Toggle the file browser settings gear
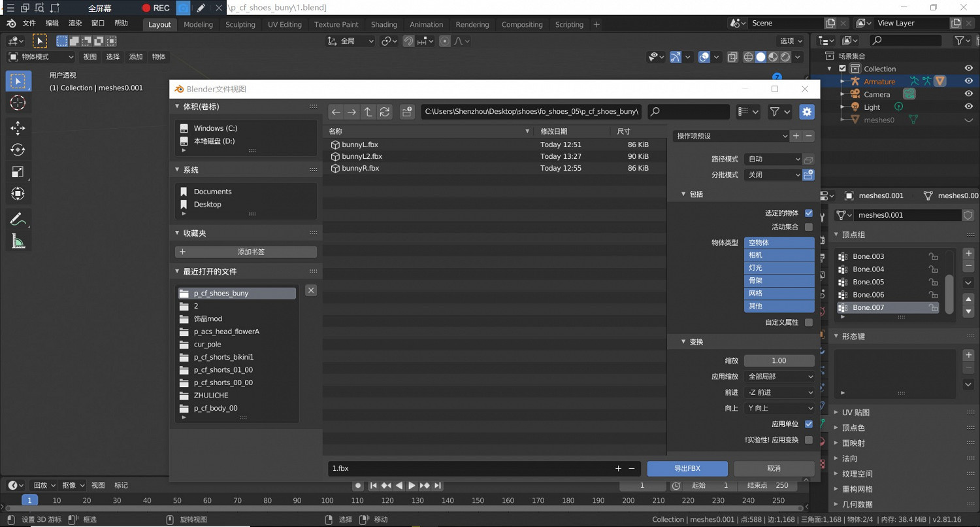Viewport: 980px width, 527px height. [807, 112]
